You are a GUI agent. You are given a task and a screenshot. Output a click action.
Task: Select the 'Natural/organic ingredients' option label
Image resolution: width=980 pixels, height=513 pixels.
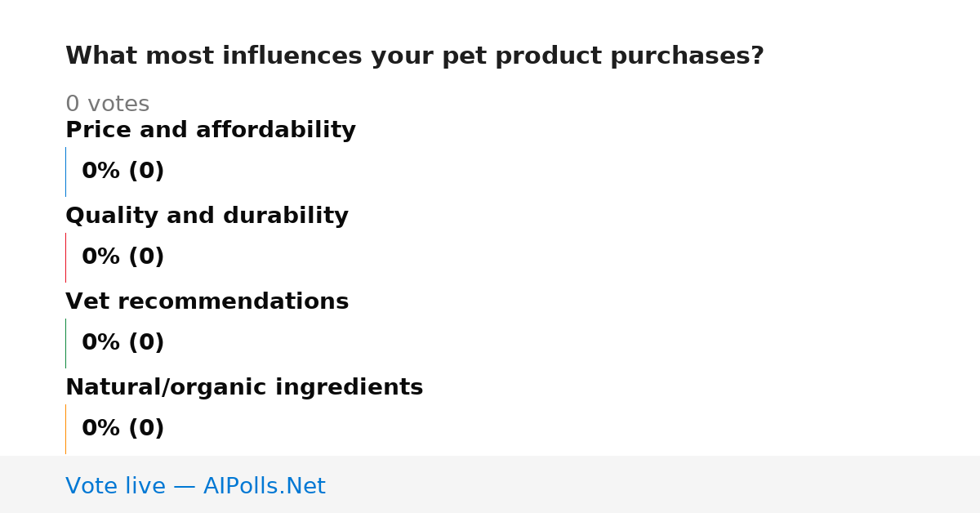pyautogui.click(x=244, y=388)
